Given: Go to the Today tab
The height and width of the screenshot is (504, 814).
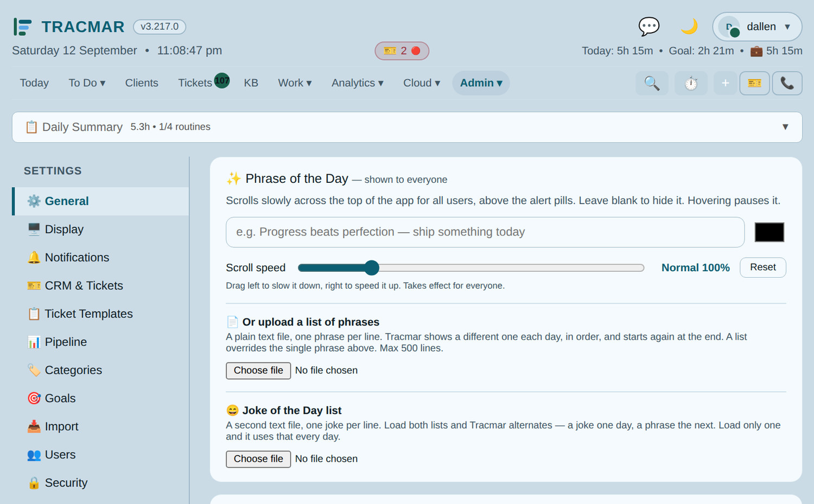Looking at the screenshot, I should 34,83.
